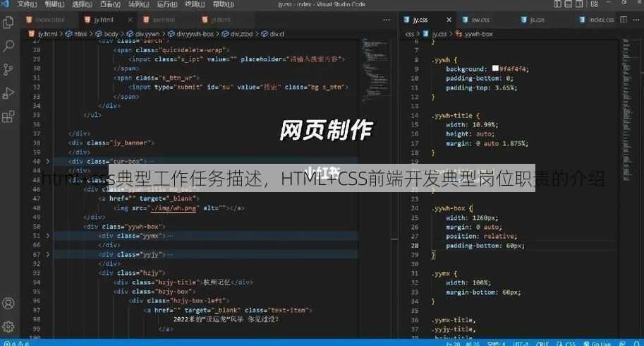The height and width of the screenshot is (346, 644).
Task: Change language mode via CSS status item
Action: click(566, 343)
